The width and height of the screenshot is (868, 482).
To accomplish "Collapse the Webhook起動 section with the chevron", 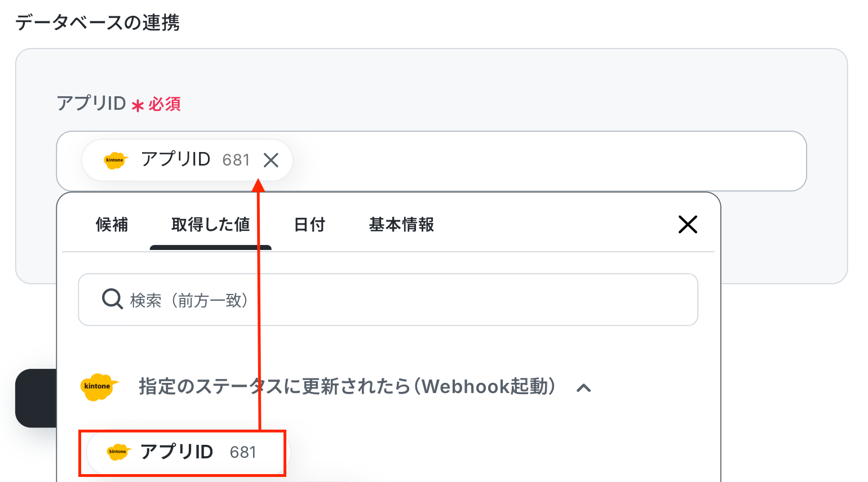I will point(584,387).
